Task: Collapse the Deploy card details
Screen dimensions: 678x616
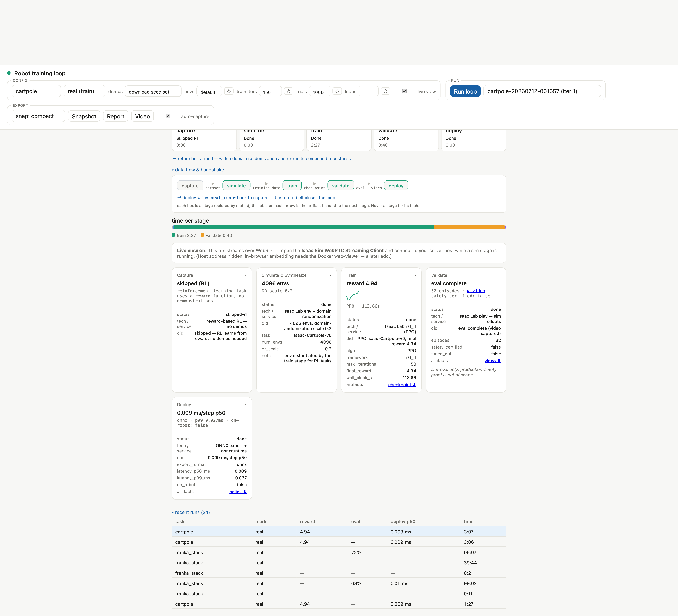Action: click(x=246, y=405)
